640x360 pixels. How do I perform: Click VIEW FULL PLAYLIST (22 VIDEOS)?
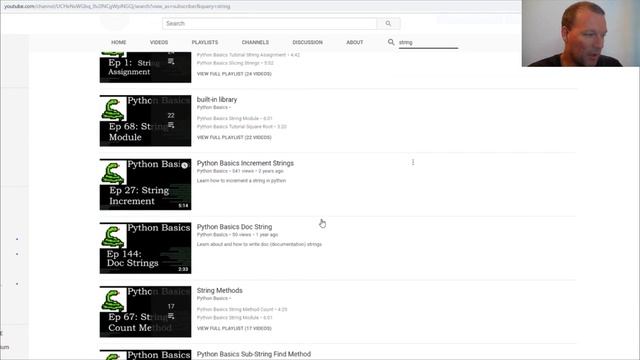point(234,138)
